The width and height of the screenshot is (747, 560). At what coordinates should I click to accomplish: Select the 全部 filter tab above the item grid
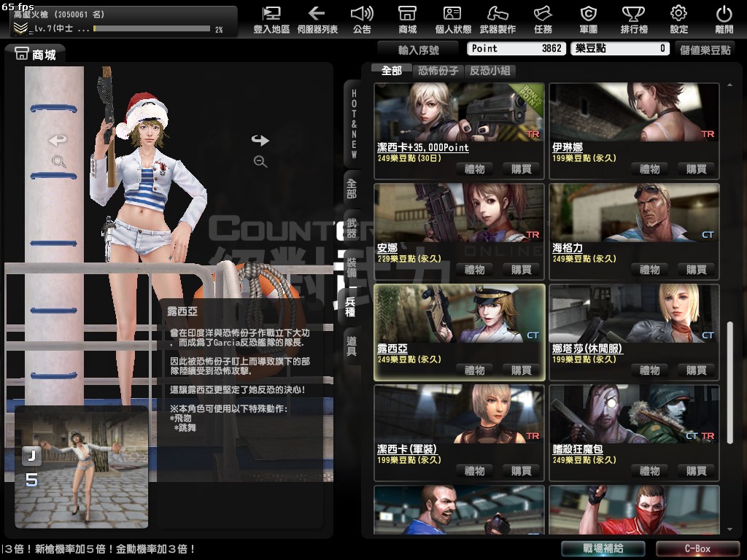pos(392,71)
